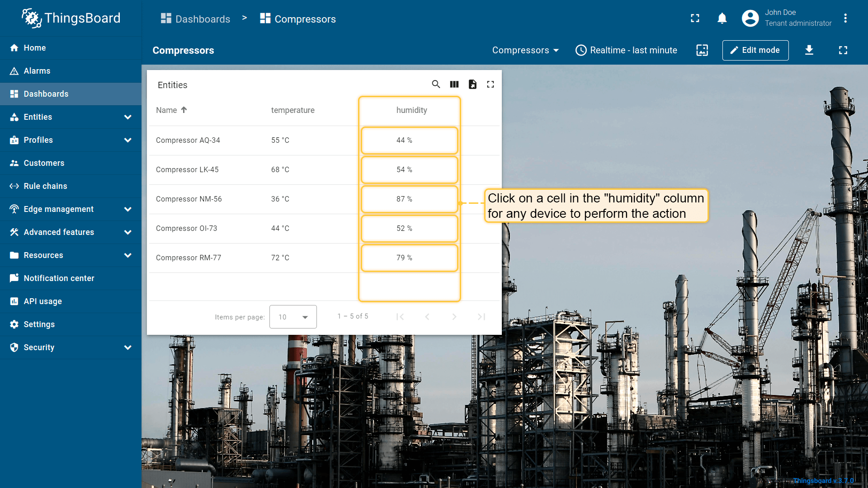Expand Advanced features sidebar menu
868x488 pixels.
pyautogui.click(x=127, y=232)
